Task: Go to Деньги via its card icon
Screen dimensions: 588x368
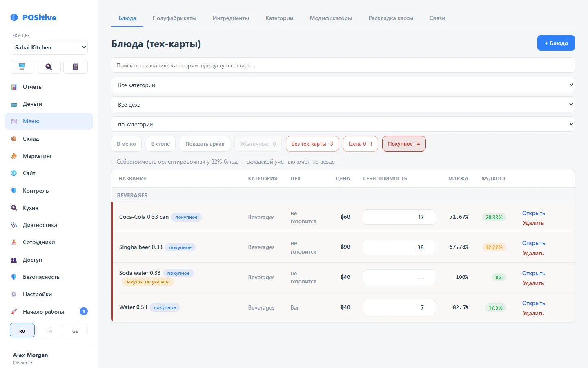Action: 14,104
